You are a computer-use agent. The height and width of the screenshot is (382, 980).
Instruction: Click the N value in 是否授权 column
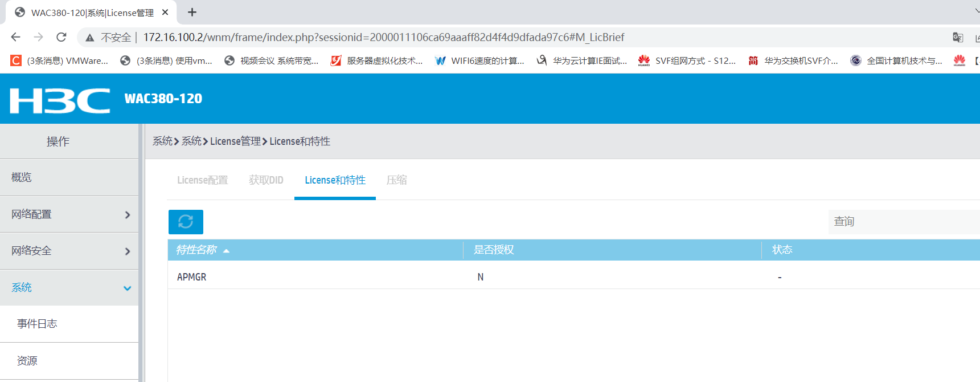(x=481, y=277)
